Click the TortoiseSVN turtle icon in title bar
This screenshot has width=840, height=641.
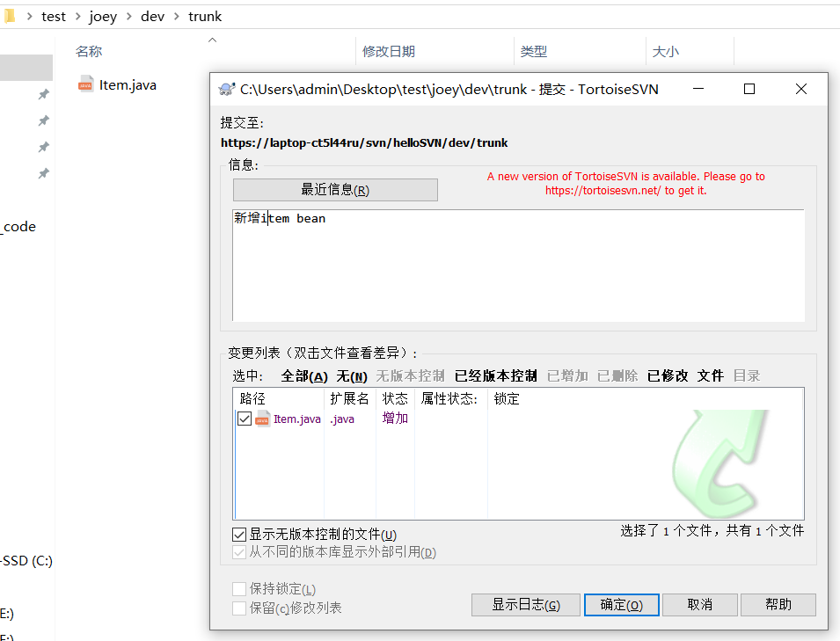[x=227, y=90]
